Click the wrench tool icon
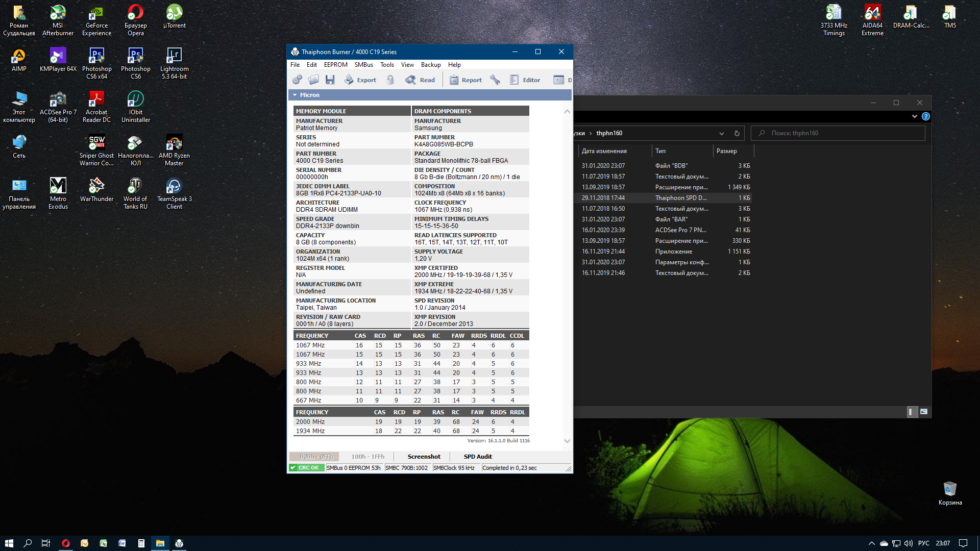980x551 pixels. click(x=495, y=80)
